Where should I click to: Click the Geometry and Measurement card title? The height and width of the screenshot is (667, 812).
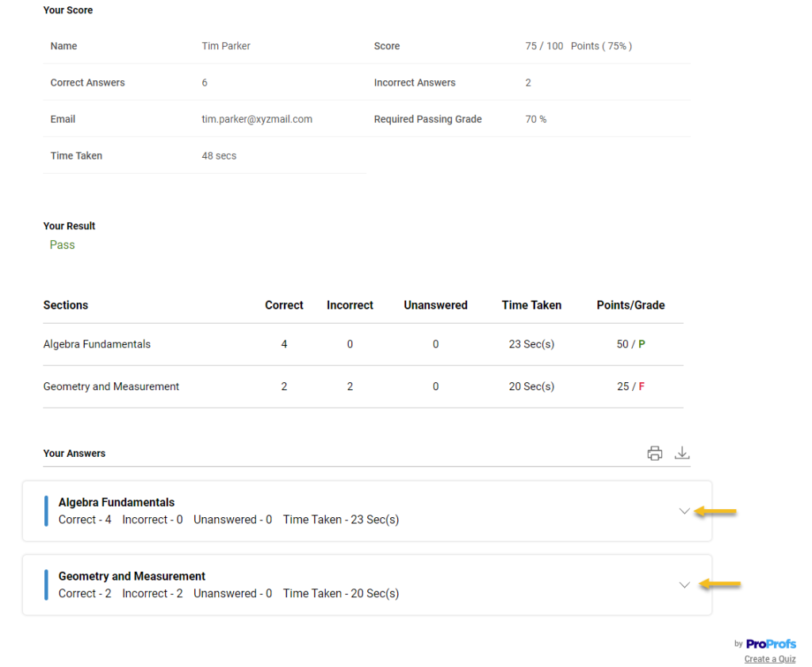tap(132, 576)
